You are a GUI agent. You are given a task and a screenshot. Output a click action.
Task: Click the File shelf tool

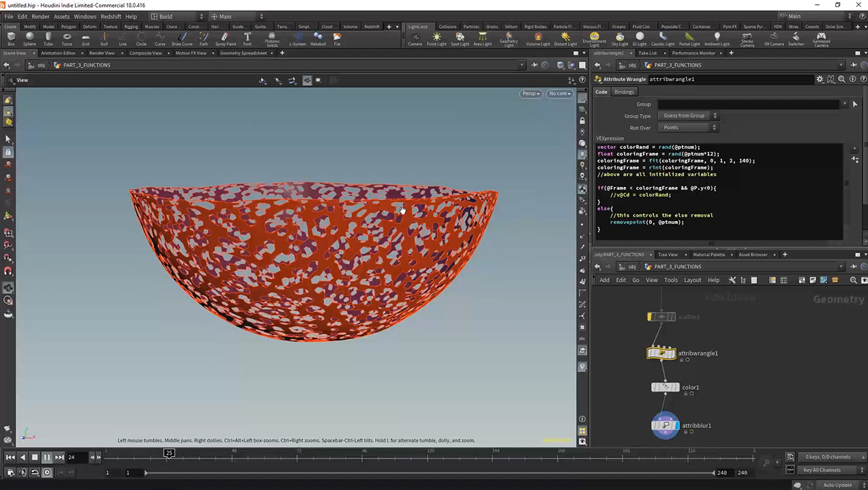pyautogui.click(x=337, y=38)
